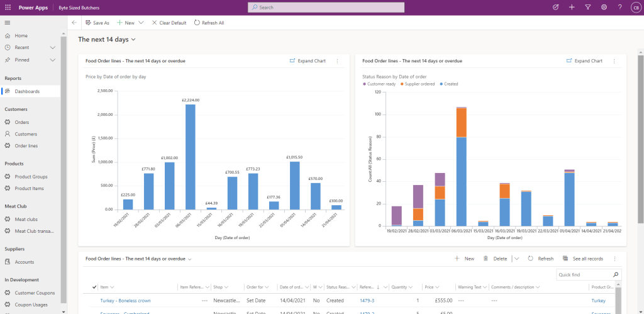Open the advanced find filter icon
Viewport: 644px width, 314px height.
click(587, 7)
